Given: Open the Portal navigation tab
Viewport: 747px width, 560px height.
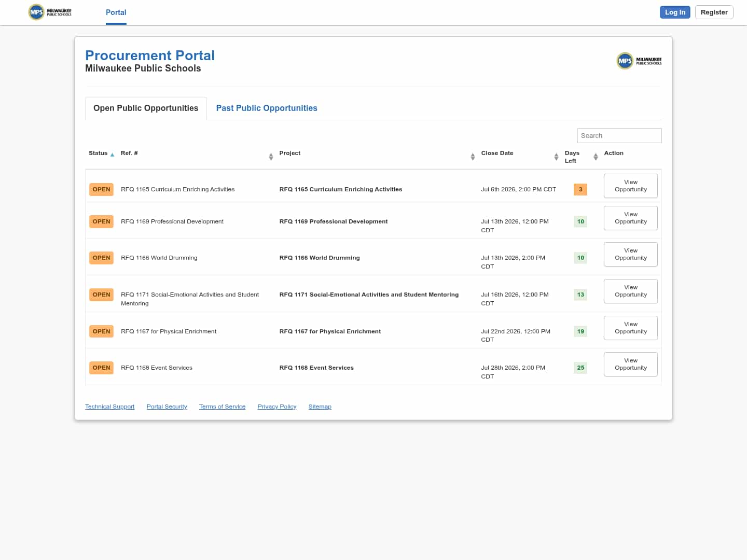Looking at the screenshot, I should (116, 12).
